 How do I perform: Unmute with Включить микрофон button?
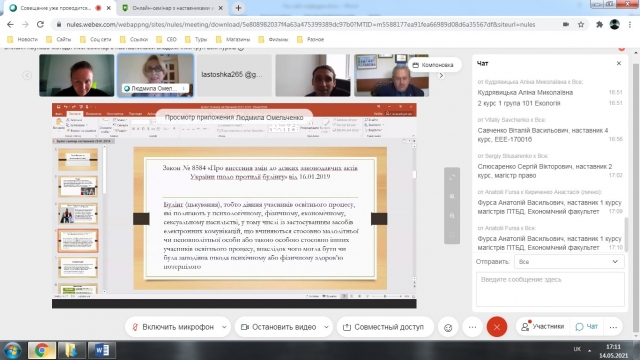coord(173,327)
